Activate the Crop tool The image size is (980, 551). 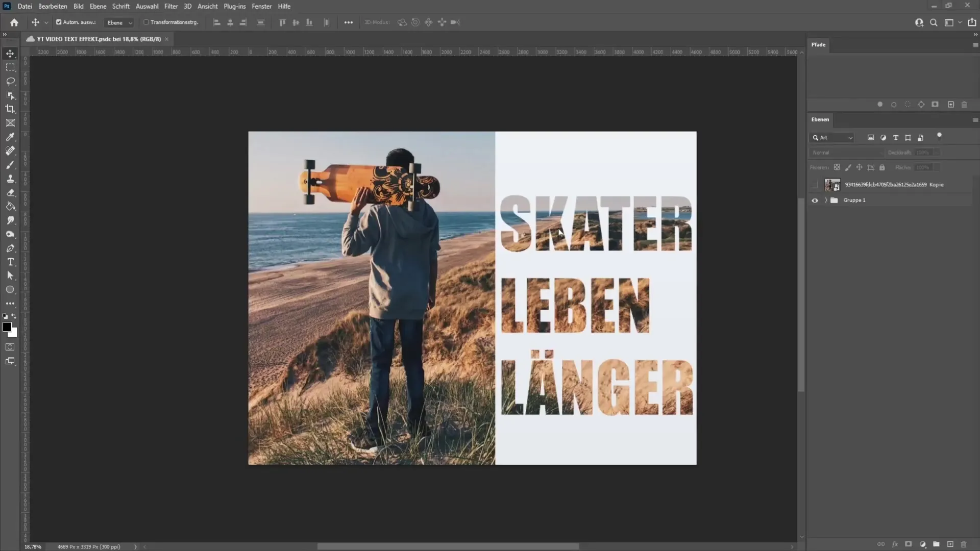click(10, 109)
